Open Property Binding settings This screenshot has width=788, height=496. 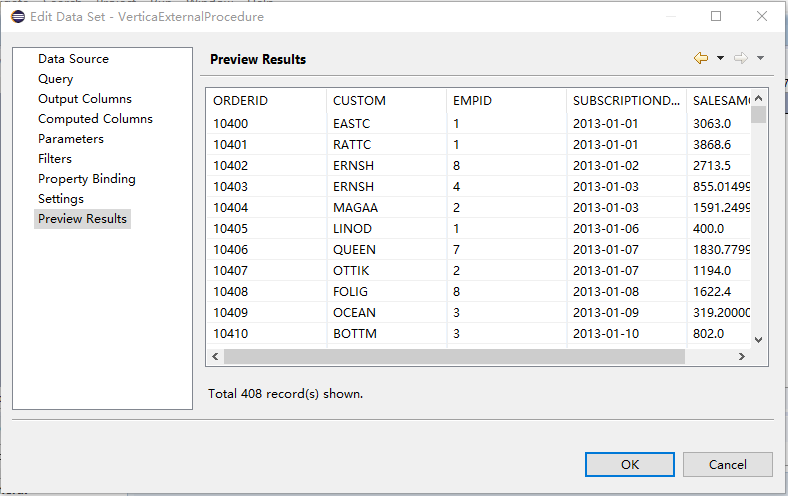pyautogui.click(x=87, y=179)
